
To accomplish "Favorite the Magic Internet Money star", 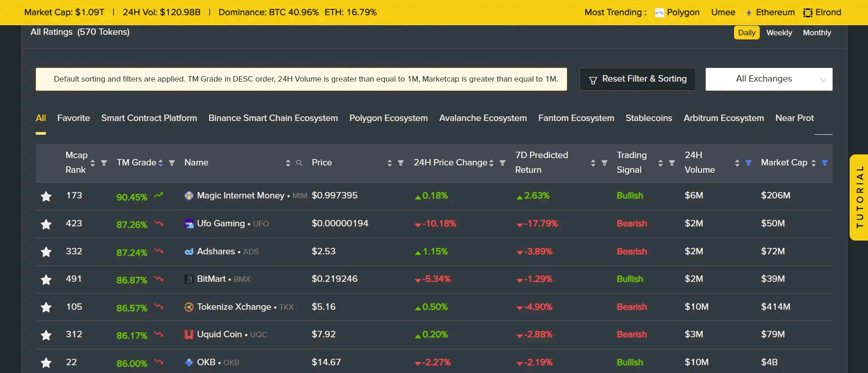I will pyautogui.click(x=46, y=197).
